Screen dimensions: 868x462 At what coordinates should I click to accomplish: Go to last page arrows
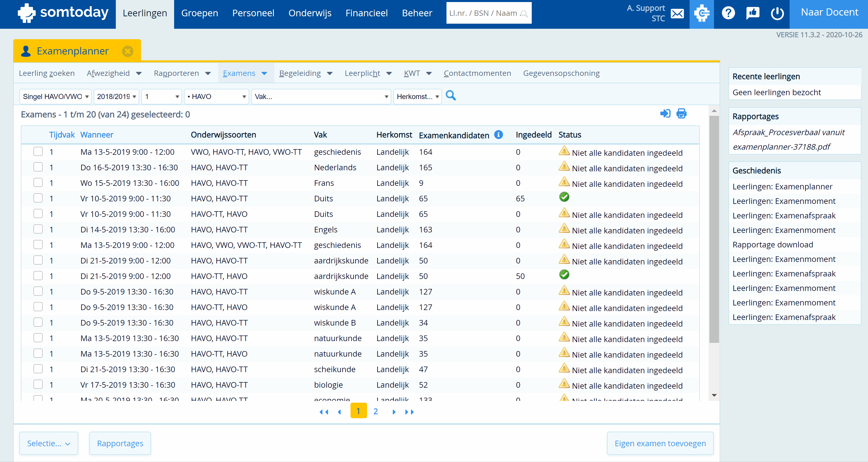click(x=409, y=412)
